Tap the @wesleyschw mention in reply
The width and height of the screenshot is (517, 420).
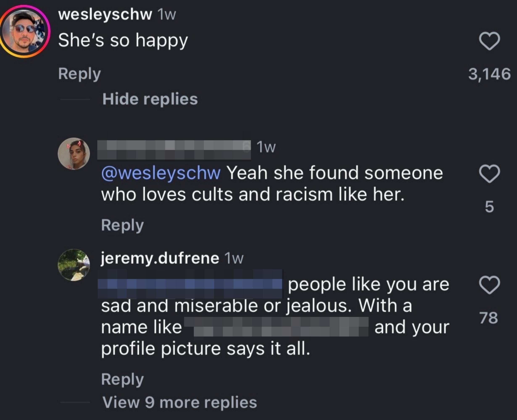[x=161, y=173]
